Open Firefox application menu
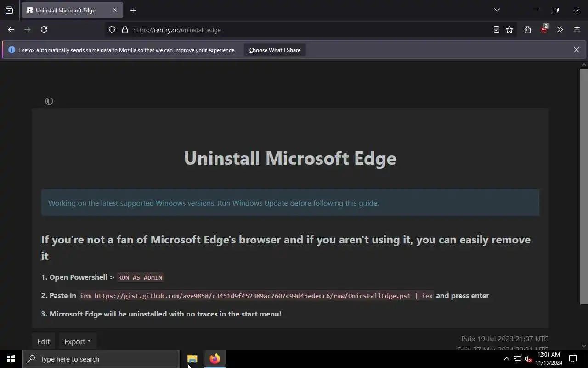The image size is (588, 368). pos(577,29)
